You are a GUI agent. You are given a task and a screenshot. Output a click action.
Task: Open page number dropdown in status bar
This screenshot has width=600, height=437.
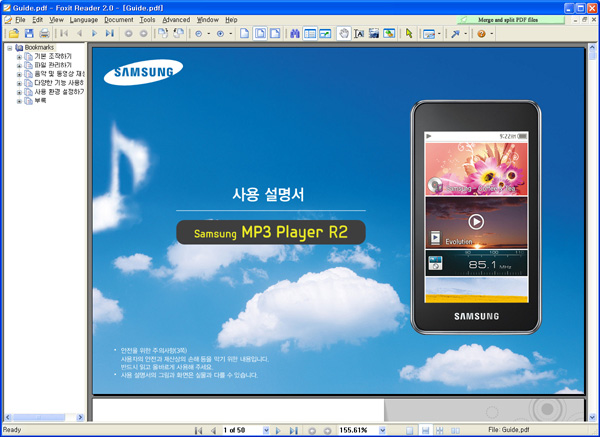[x=266, y=430]
